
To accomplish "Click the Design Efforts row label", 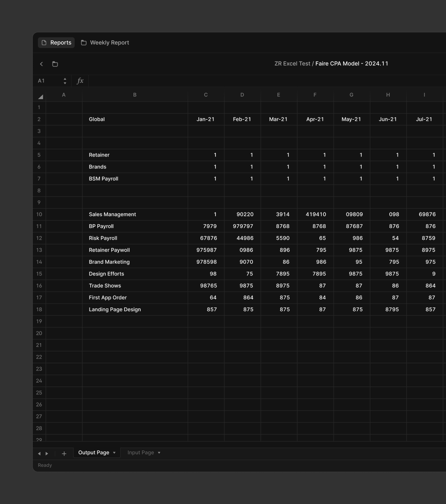I will coord(106,274).
